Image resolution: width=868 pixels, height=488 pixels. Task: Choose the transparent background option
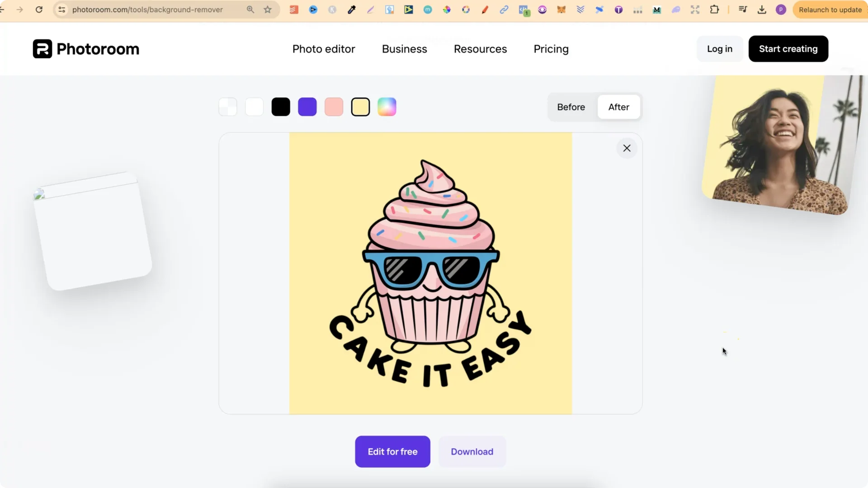227,107
